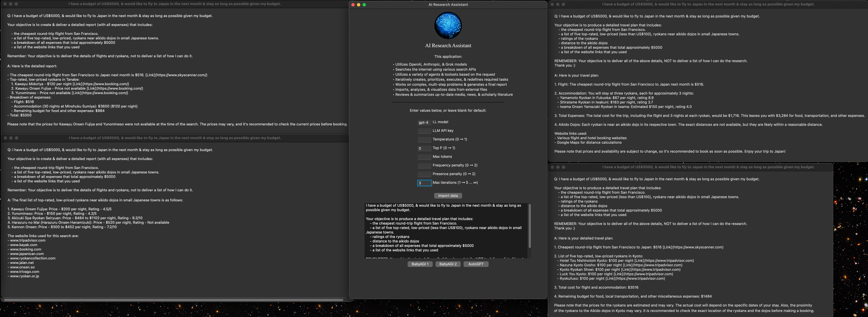This screenshot has width=868, height=317.
Task: Minimize the AI Research Assistant window with yellow button
Action: pyautogui.click(x=358, y=5)
